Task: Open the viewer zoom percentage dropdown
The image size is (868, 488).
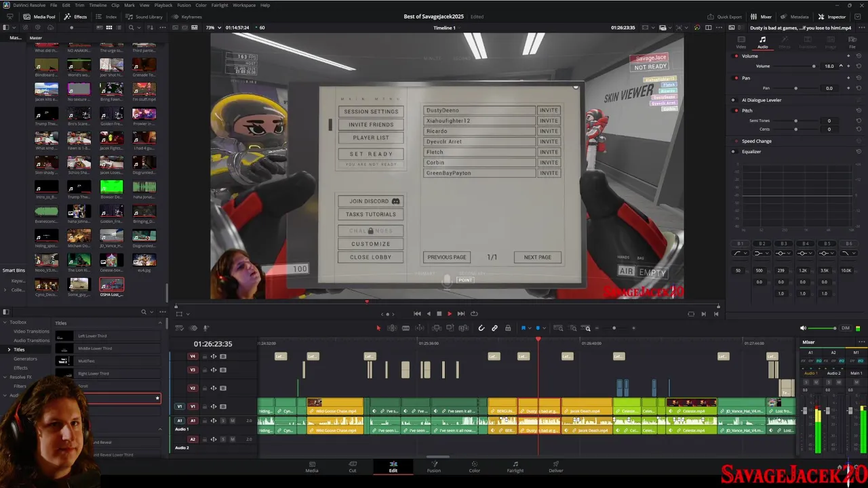Action: tap(213, 28)
